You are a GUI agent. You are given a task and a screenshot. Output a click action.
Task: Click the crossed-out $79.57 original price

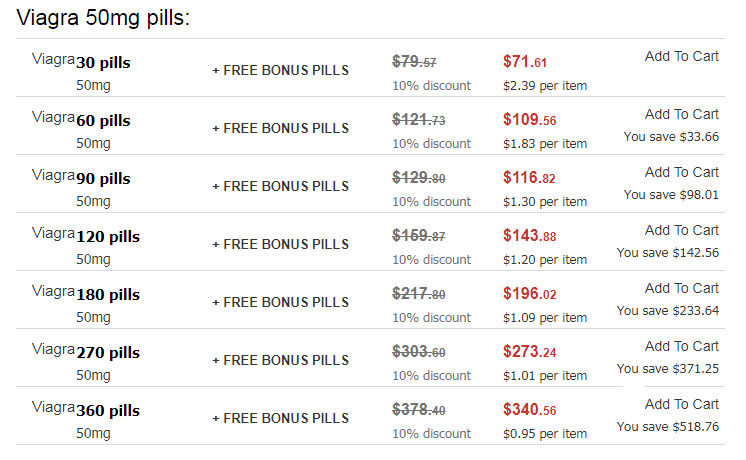[414, 62]
